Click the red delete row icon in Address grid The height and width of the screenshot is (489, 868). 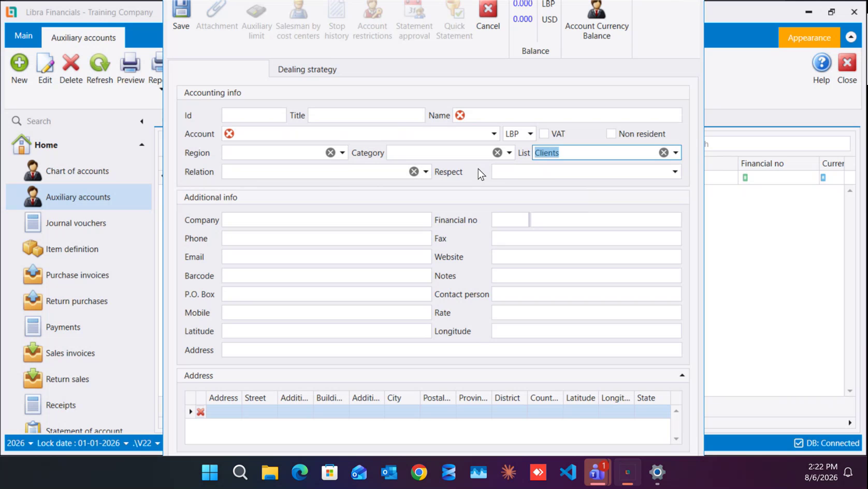pyautogui.click(x=200, y=412)
